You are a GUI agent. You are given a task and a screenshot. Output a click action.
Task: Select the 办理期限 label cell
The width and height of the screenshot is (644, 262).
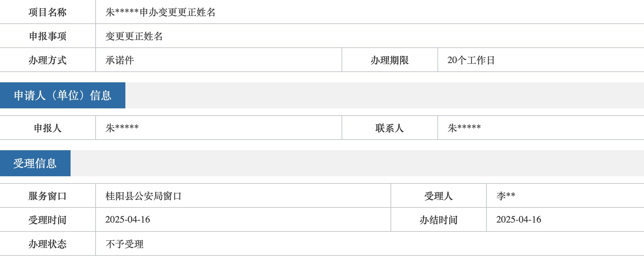pyautogui.click(x=389, y=60)
